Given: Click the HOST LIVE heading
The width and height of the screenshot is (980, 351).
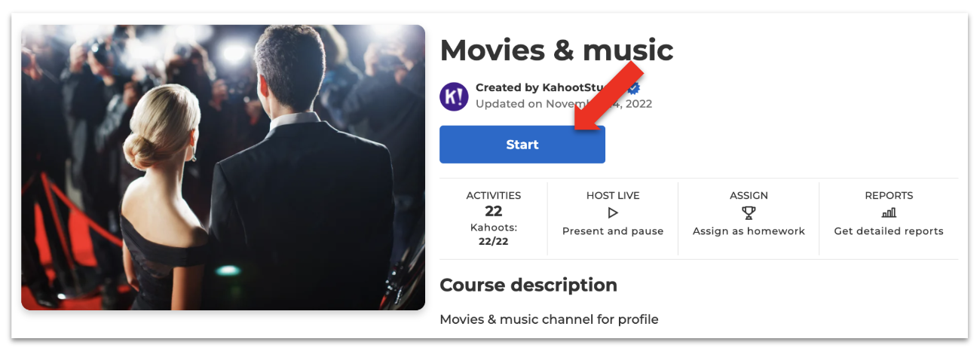Looking at the screenshot, I should tap(613, 196).
